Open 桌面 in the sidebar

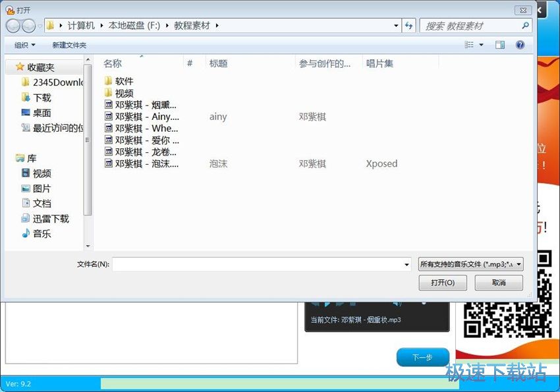tap(36, 113)
